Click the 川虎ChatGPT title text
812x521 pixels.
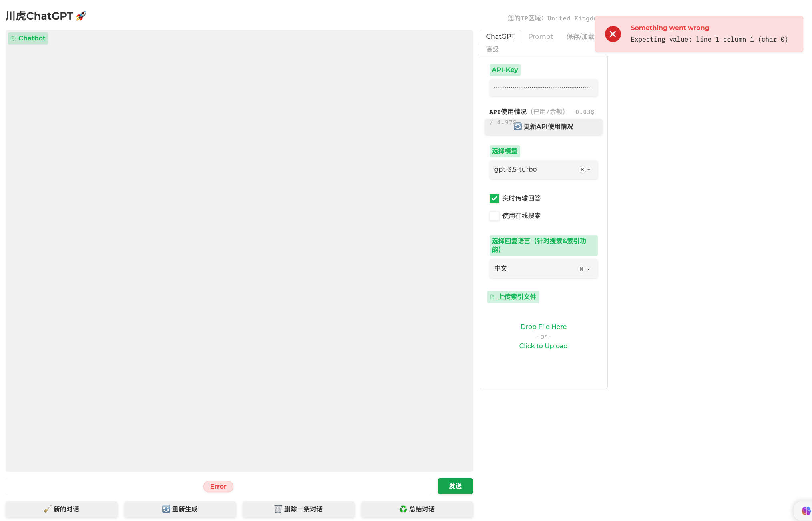coord(39,16)
